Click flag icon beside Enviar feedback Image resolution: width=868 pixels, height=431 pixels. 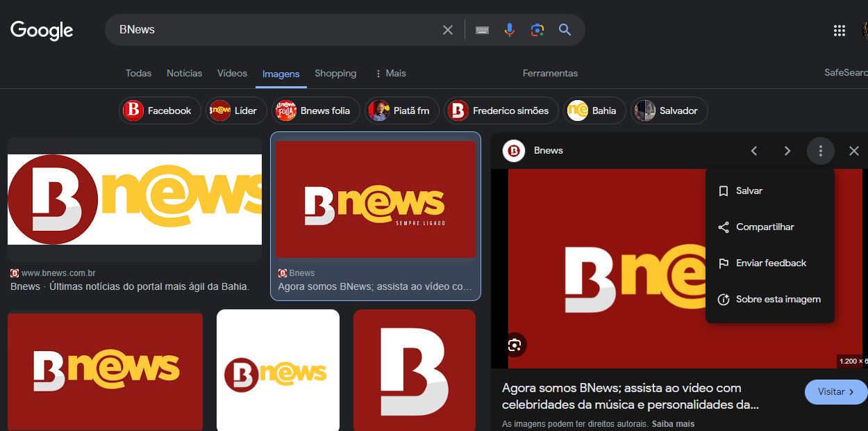click(x=724, y=263)
